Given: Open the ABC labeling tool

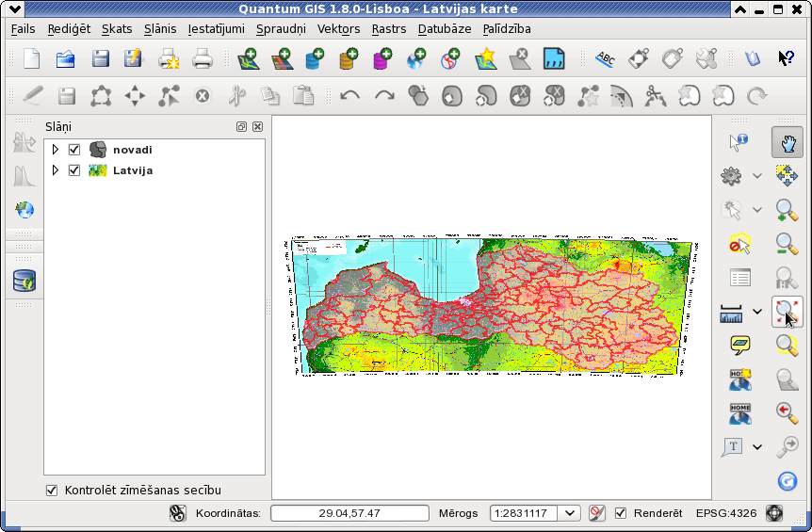Looking at the screenshot, I should pyautogui.click(x=605, y=58).
